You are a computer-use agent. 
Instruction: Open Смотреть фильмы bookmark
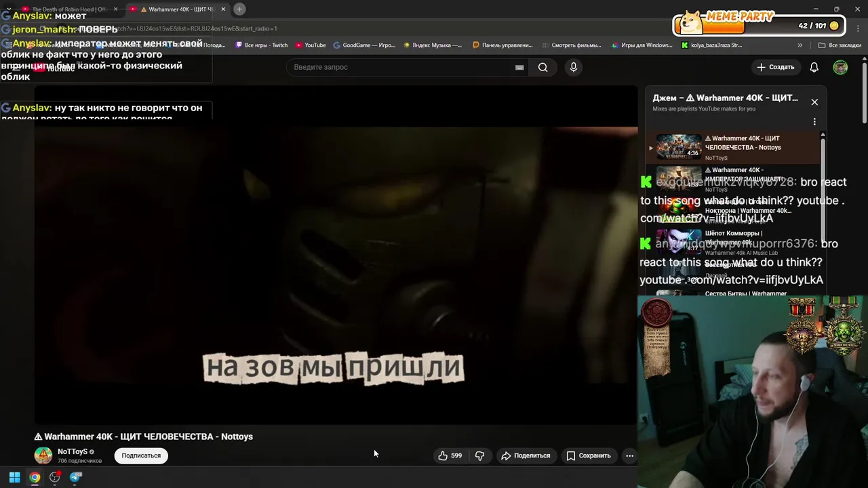(572, 45)
